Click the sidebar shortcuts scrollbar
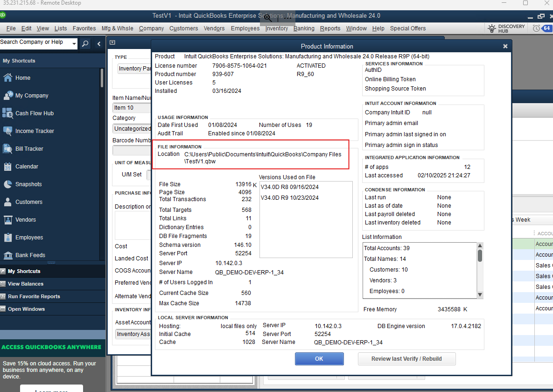The image size is (553, 392). point(102,77)
